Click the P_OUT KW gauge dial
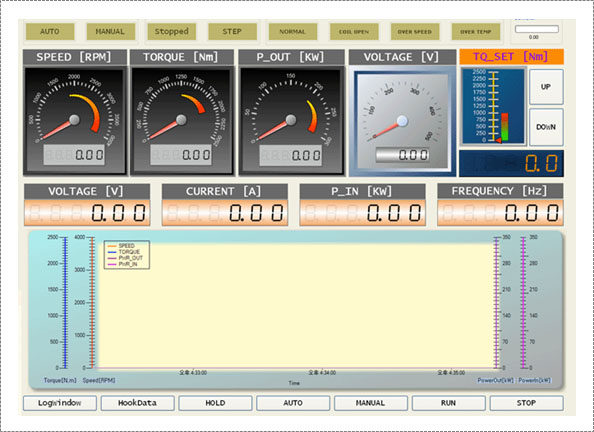This screenshot has height=432, width=594. click(x=291, y=121)
